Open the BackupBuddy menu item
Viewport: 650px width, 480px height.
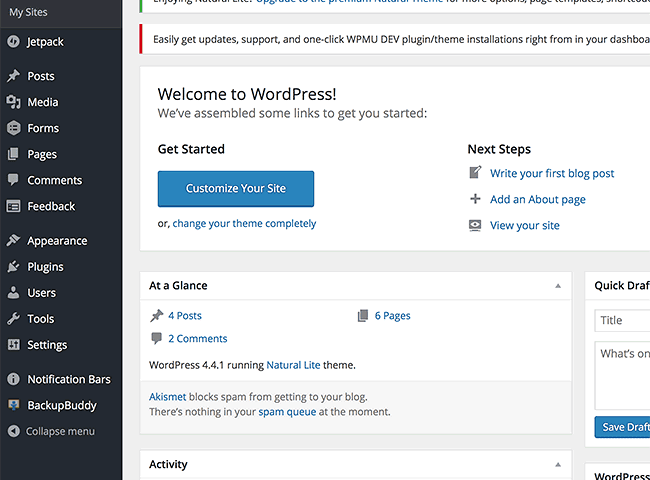click(x=62, y=405)
